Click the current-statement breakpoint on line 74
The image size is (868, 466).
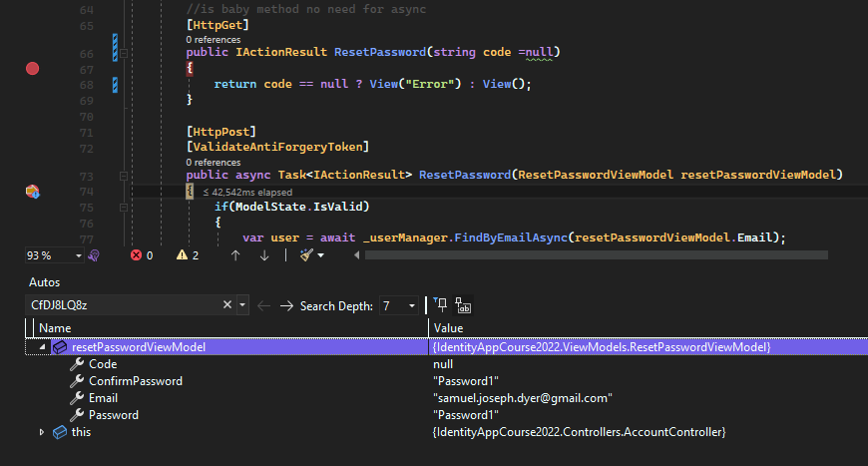tap(32, 192)
